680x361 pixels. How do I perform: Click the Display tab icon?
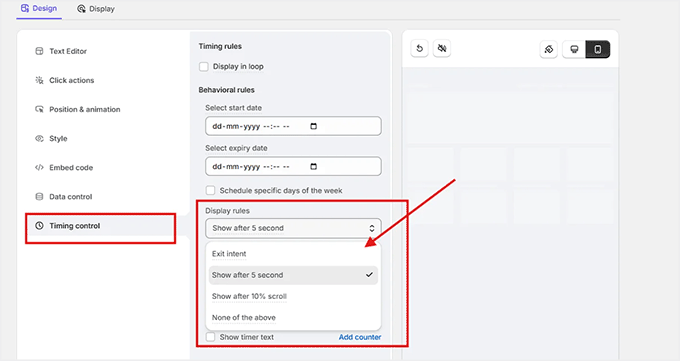(81, 9)
